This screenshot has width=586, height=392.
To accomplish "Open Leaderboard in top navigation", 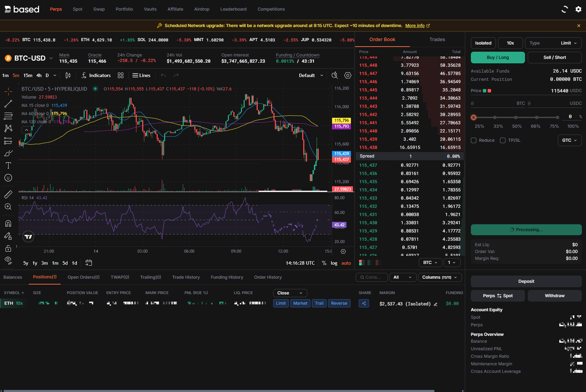I will (233, 9).
